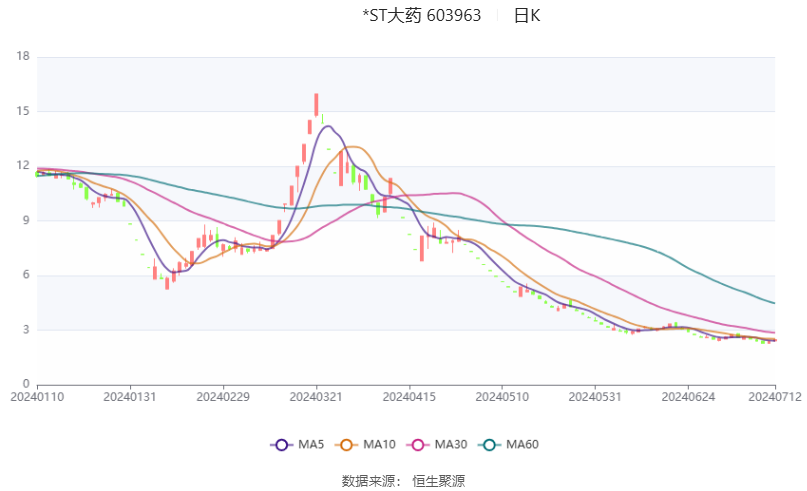The width and height of the screenshot is (807, 491).
Task: Toggle the MA10 legend series
Action: tap(365, 445)
